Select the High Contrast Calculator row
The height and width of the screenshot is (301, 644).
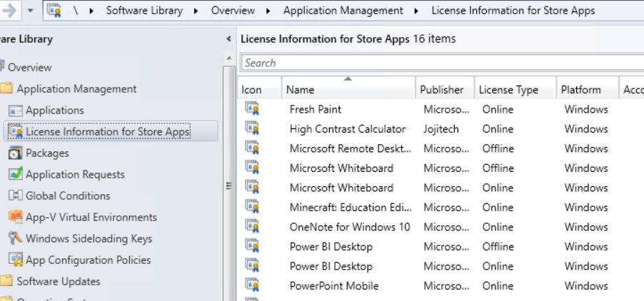(x=347, y=129)
